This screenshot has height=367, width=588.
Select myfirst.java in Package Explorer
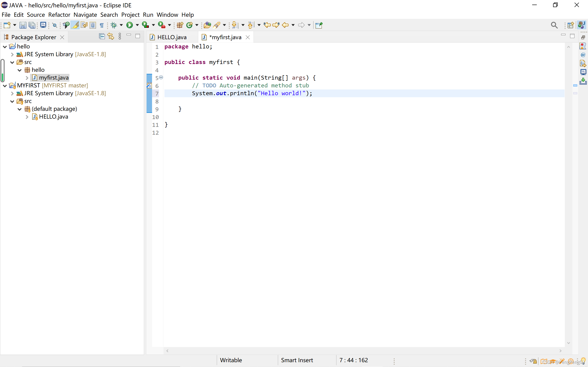54,78
